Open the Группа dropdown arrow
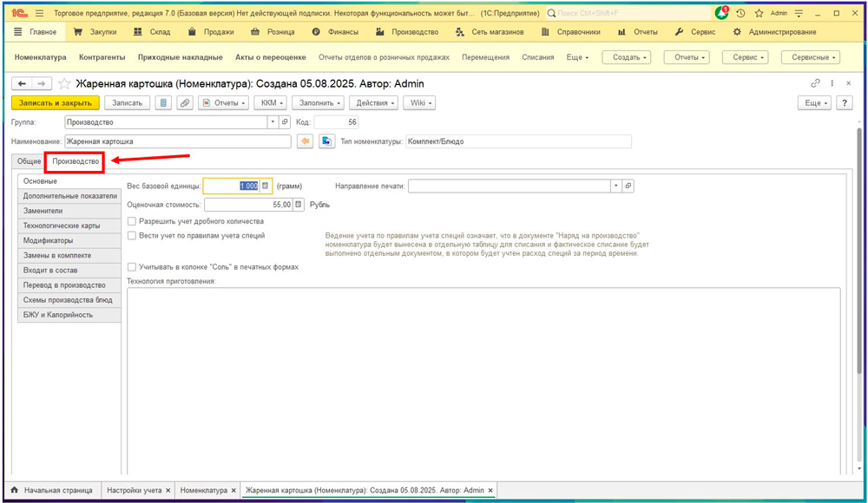The height and width of the screenshot is (503, 868). tap(273, 122)
